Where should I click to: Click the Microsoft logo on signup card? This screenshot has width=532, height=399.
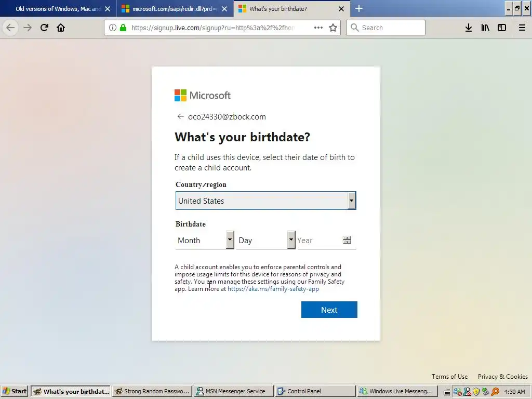tap(203, 96)
